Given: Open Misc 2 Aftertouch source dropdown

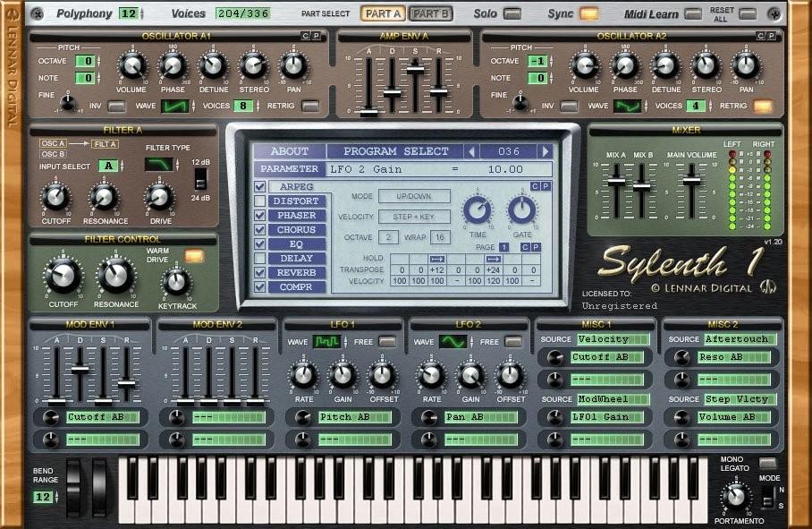Looking at the screenshot, I should (x=740, y=339).
